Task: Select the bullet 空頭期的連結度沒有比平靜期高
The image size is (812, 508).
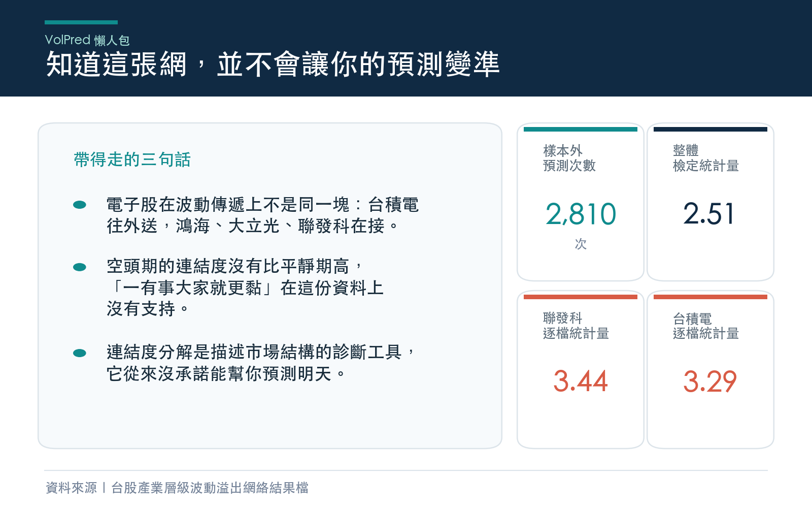Action: (234, 266)
